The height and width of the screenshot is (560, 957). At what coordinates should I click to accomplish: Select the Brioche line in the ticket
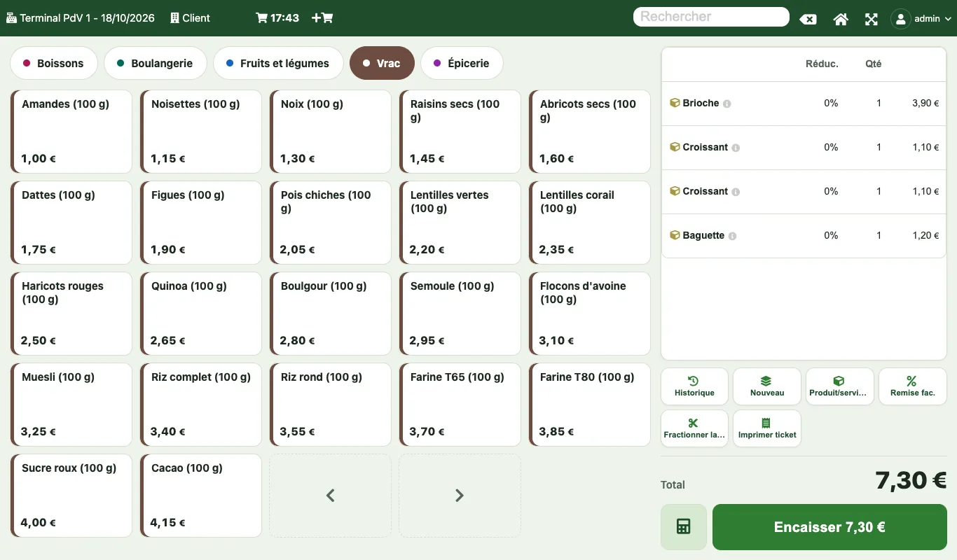point(804,104)
